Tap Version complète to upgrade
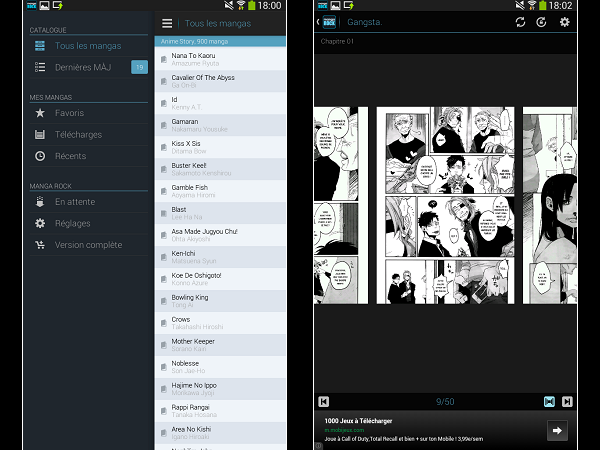This screenshot has width=600, height=450. [88, 245]
